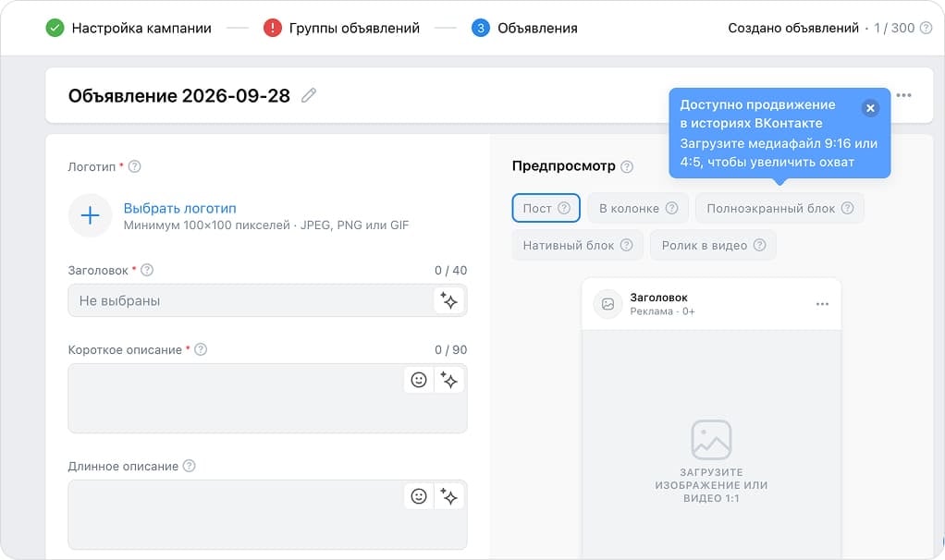Switch preview to В колонке
This screenshot has height=560, width=945.
tap(638, 208)
